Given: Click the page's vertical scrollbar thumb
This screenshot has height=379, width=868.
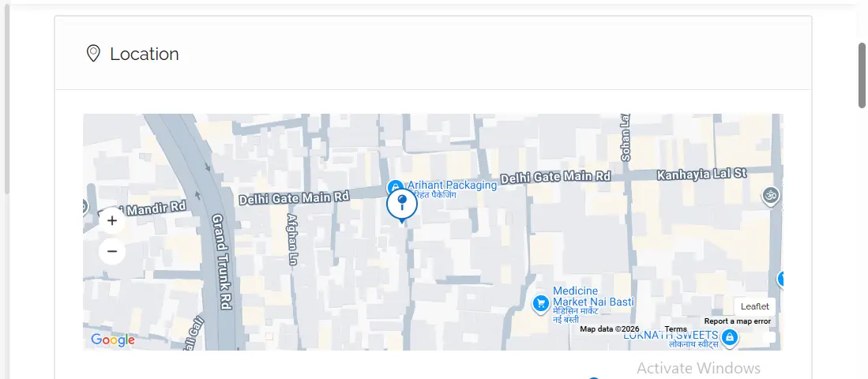Looking at the screenshot, I should point(862,75).
